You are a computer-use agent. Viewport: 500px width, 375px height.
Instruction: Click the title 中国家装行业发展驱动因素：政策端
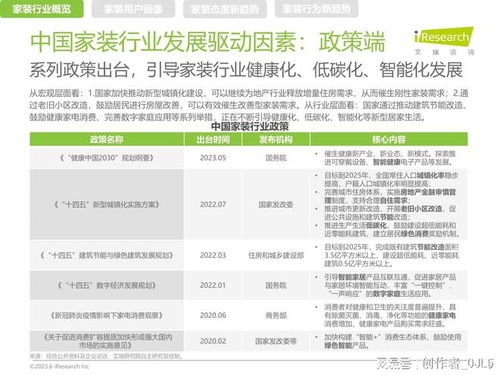208,42
